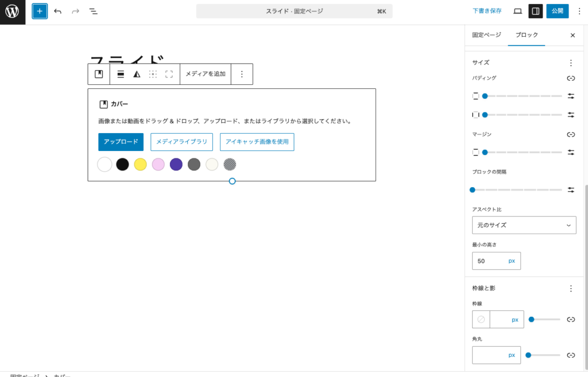Open the Cover block options menu
The height and width of the screenshot is (377, 588).
pos(241,74)
